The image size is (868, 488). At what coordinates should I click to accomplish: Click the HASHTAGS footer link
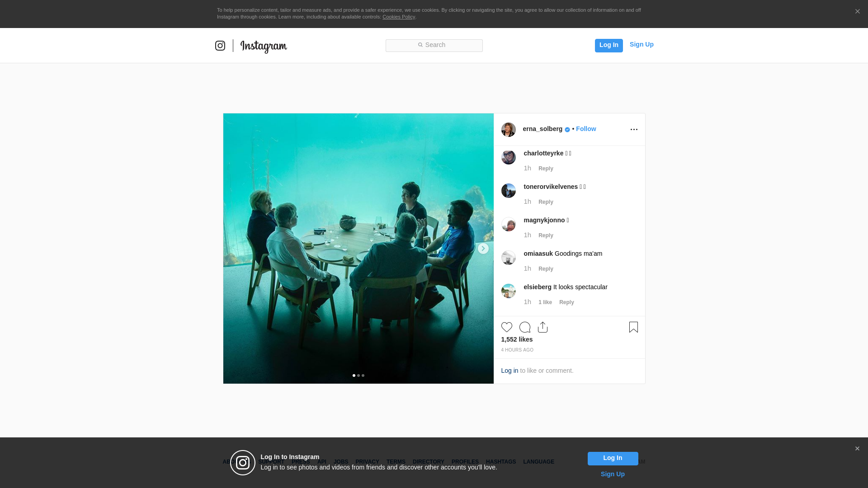click(x=500, y=462)
